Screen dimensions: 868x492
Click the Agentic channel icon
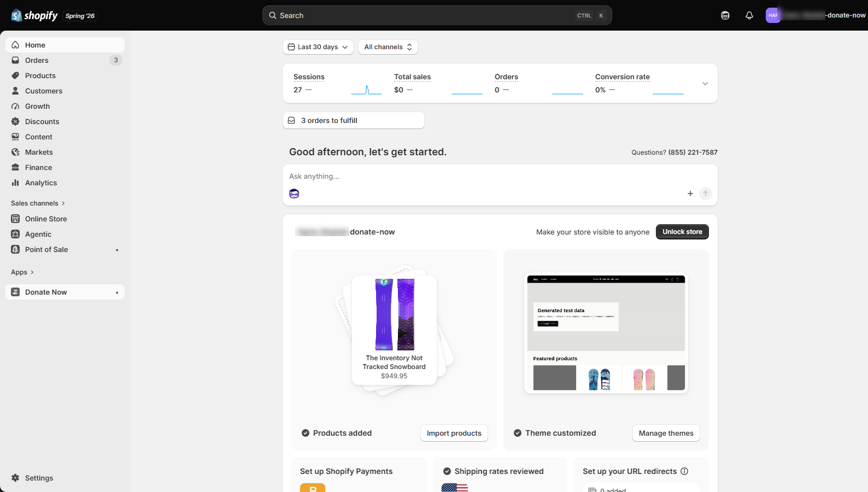coord(15,234)
